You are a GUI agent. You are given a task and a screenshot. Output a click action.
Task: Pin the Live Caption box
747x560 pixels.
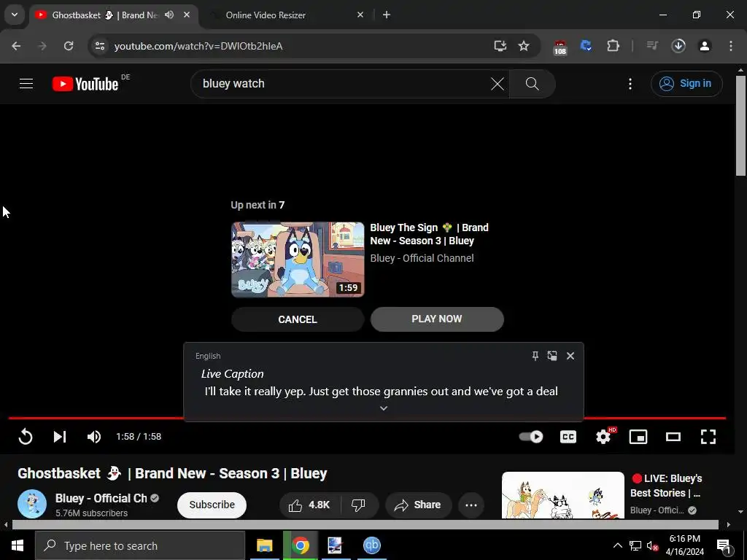pyautogui.click(x=535, y=356)
